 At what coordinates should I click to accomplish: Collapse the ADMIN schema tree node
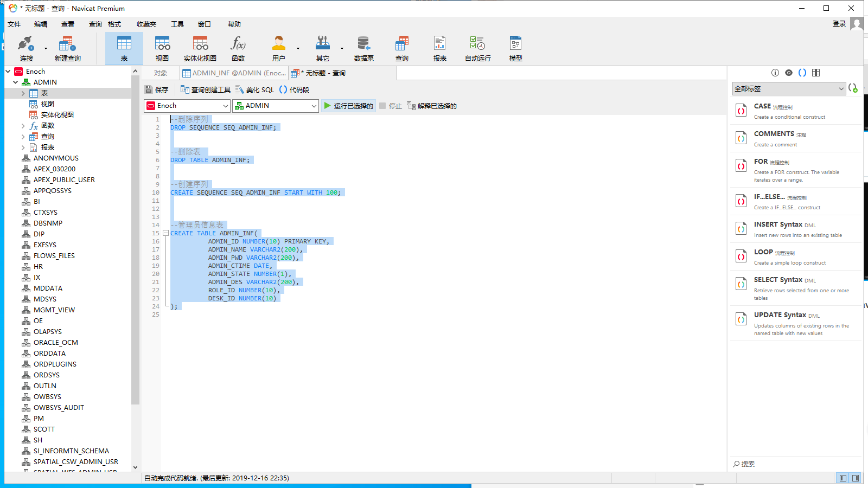coord(16,82)
